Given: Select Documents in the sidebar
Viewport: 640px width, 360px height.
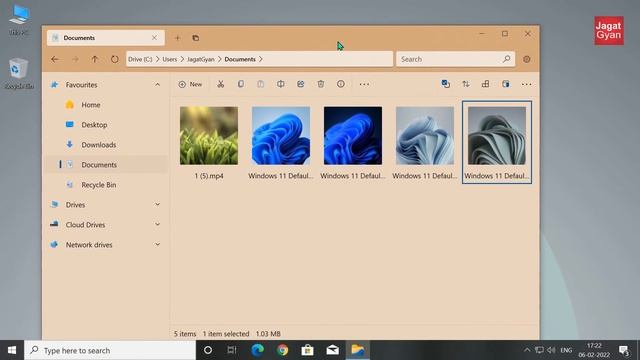Looking at the screenshot, I should click(106, 164).
